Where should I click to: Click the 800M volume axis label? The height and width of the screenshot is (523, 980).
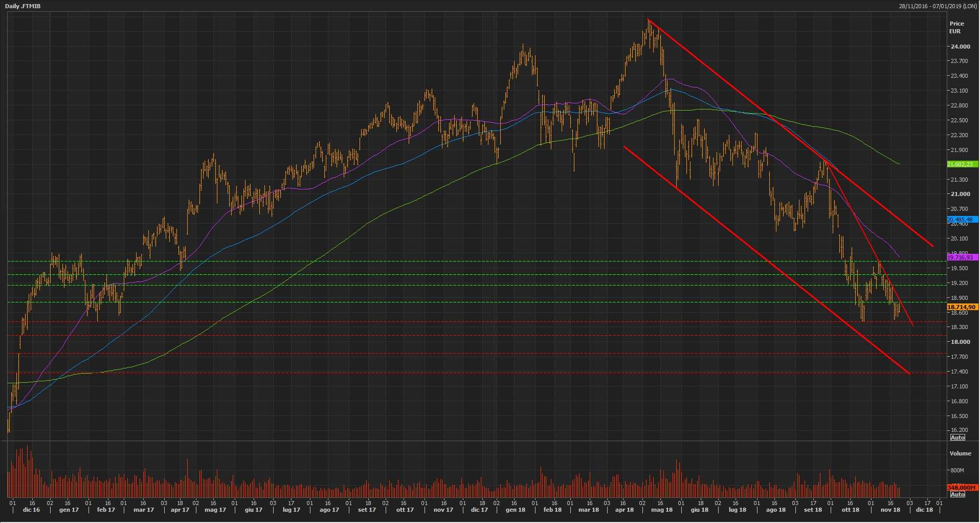coord(957,470)
